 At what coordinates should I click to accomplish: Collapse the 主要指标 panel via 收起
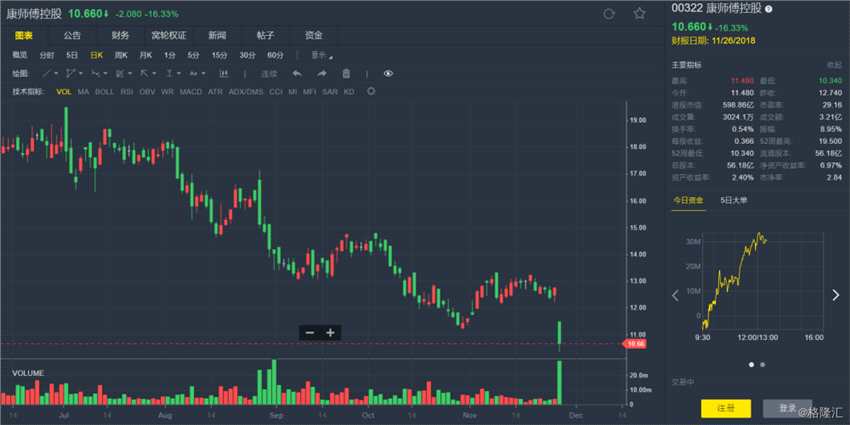(834, 65)
